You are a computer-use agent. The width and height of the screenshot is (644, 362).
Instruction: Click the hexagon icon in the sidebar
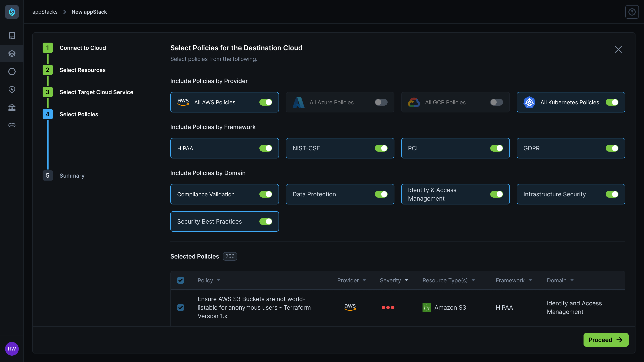pyautogui.click(x=12, y=72)
